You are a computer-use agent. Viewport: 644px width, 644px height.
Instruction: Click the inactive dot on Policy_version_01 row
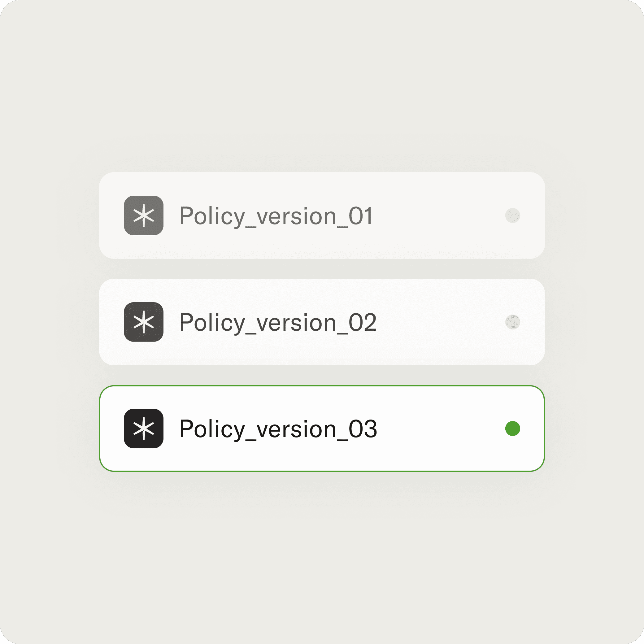tap(513, 215)
